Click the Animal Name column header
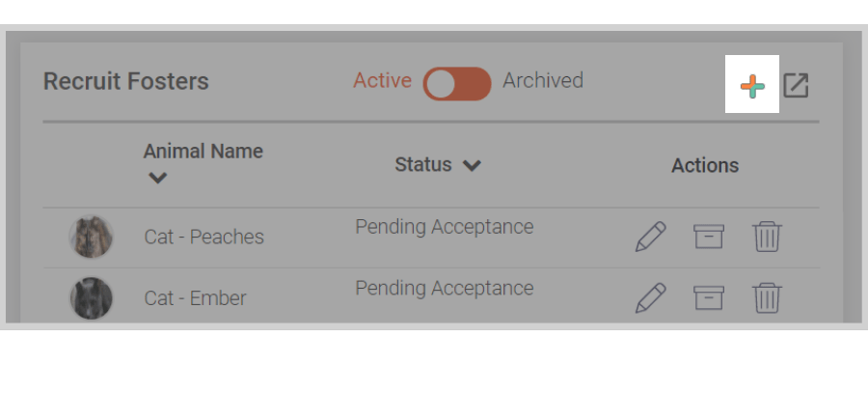Image resolution: width=868 pixels, height=393 pixels. [203, 152]
